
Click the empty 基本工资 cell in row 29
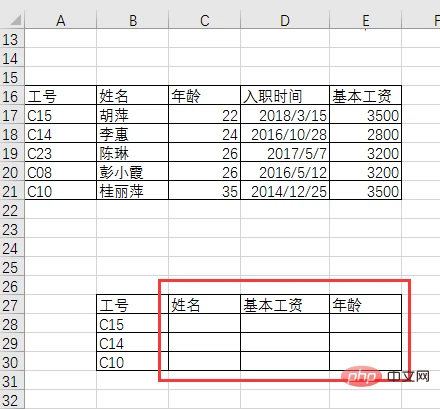click(x=285, y=342)
